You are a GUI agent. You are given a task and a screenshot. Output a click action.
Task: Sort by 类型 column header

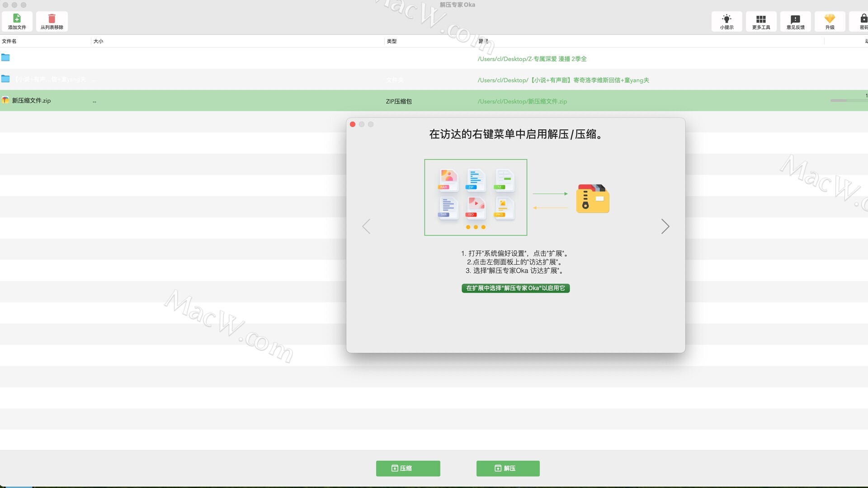(x=392, y=41)
